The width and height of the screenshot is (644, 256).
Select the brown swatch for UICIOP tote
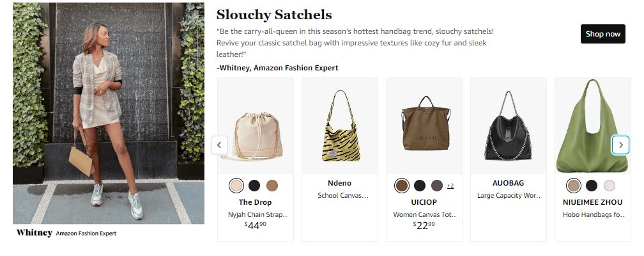pos(402,186)
